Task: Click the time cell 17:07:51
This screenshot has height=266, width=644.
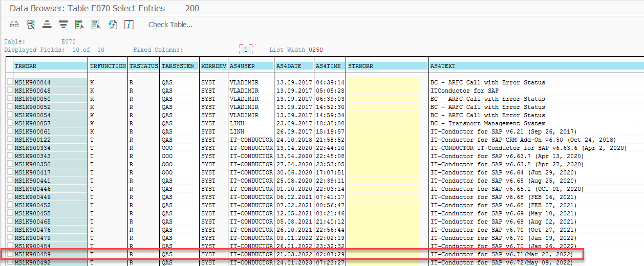Action: click(330, 172)
